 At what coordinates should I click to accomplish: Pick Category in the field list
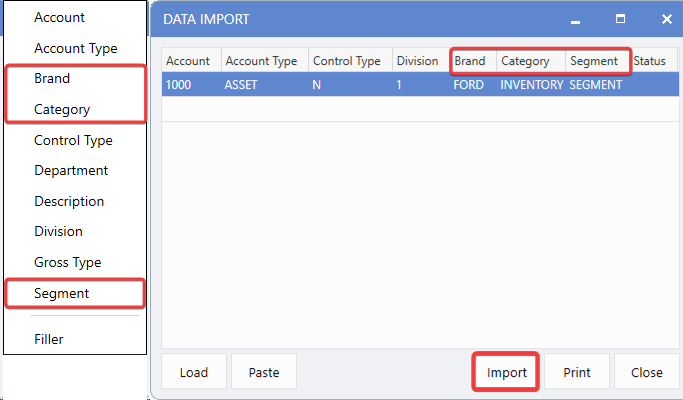coord(62,109)
